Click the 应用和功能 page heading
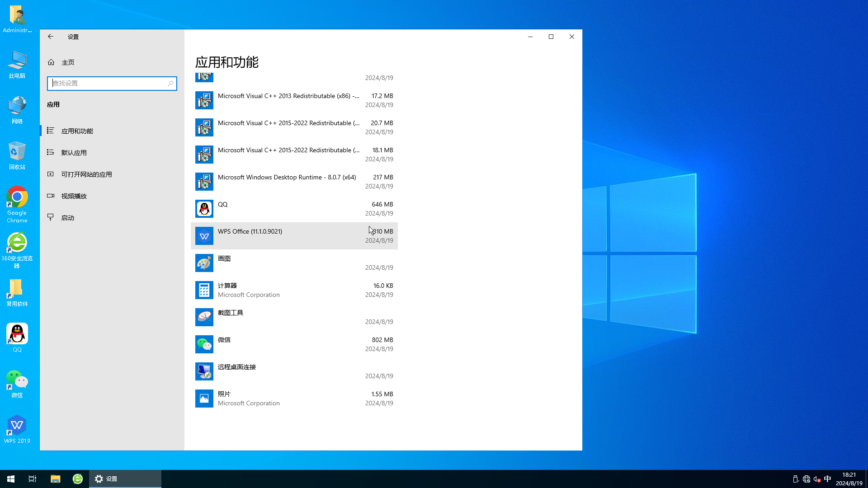Image resolution: width=868 pixels, height=488 pixels. 227,62
